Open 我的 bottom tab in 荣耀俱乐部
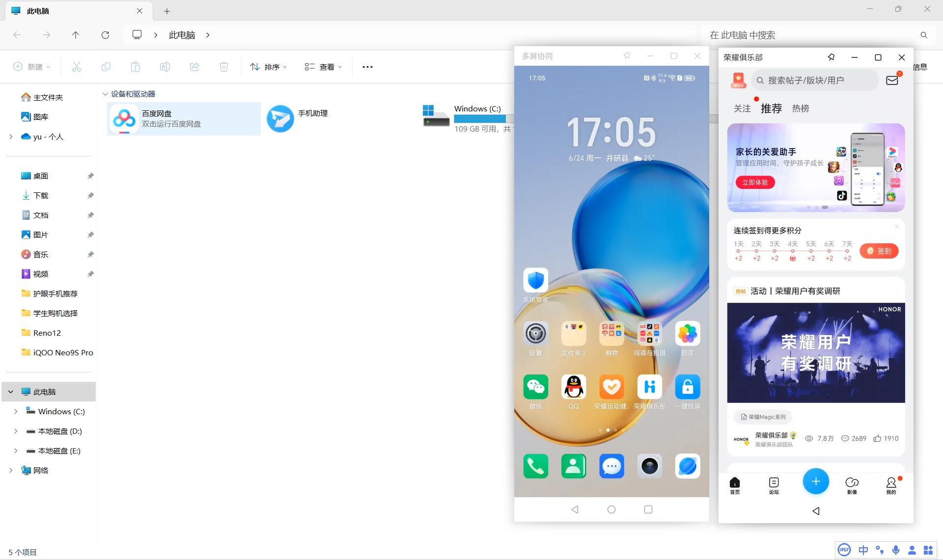Viewport: 943px width, 560px height. [x=891, y=485]
